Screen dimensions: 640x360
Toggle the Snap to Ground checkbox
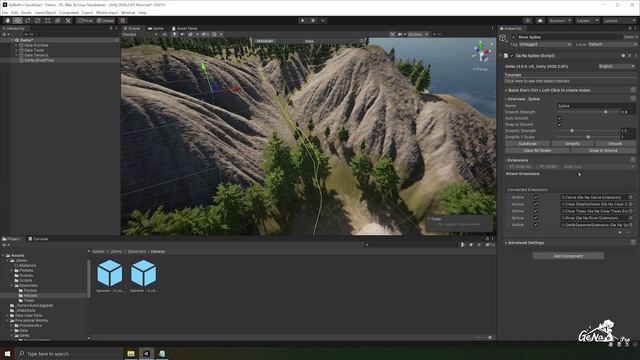(x=560, y=124)
